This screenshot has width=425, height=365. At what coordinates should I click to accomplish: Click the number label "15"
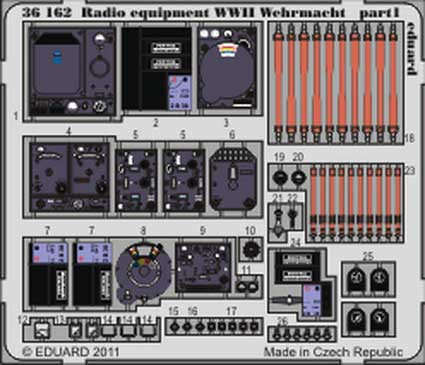[x=173, y=311]
